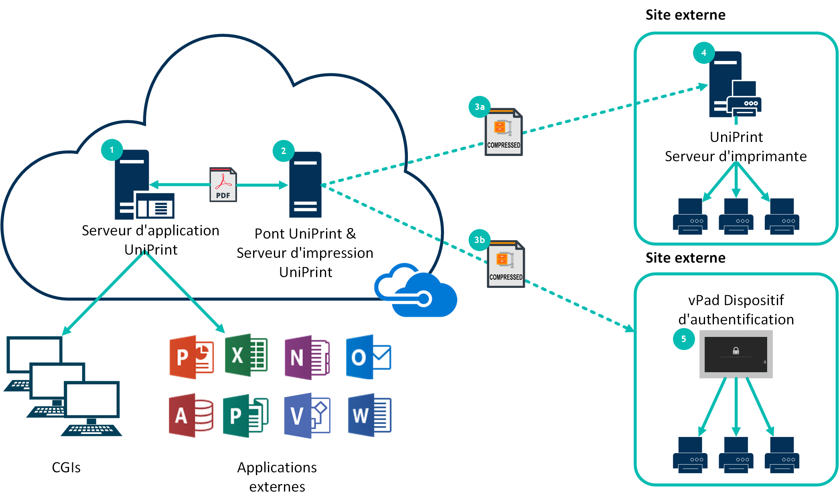Click the compressed file icon labeled 3b
Viewport: 839px width, 504px height.
(506, 264)
